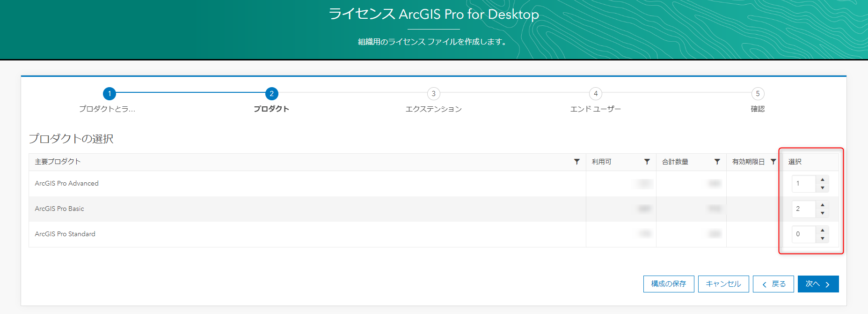Click the プロダクトの選択 heading

[71, 139]
